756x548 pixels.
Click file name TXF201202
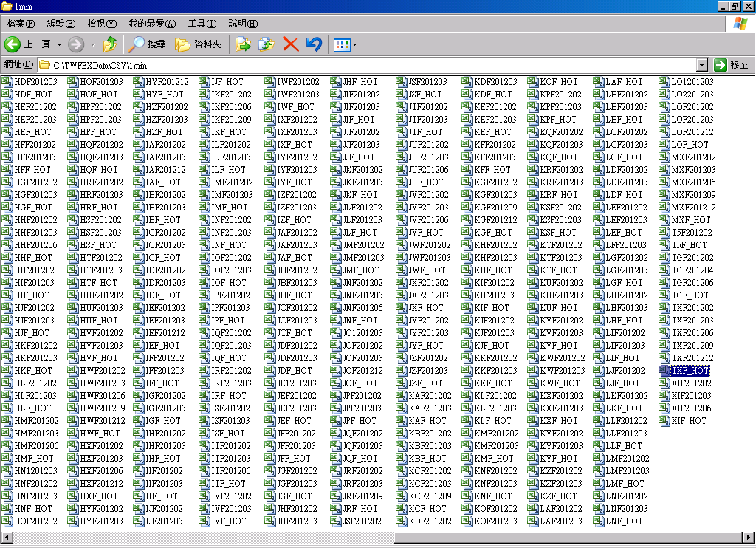click(693, 308)
